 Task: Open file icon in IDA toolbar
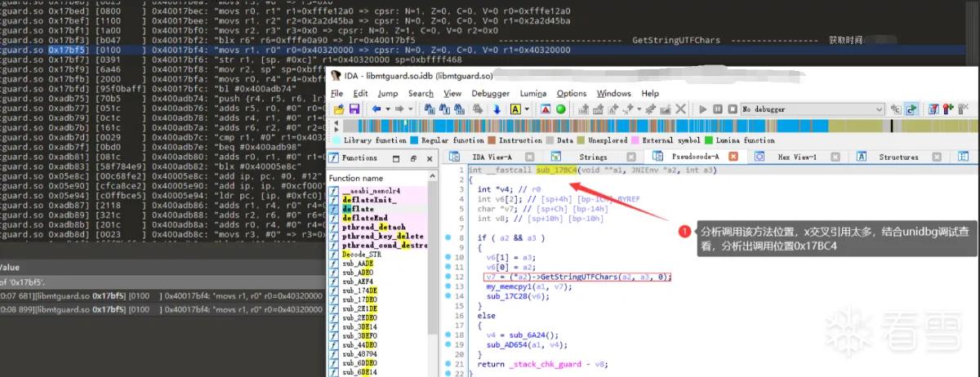coord(339,109)
